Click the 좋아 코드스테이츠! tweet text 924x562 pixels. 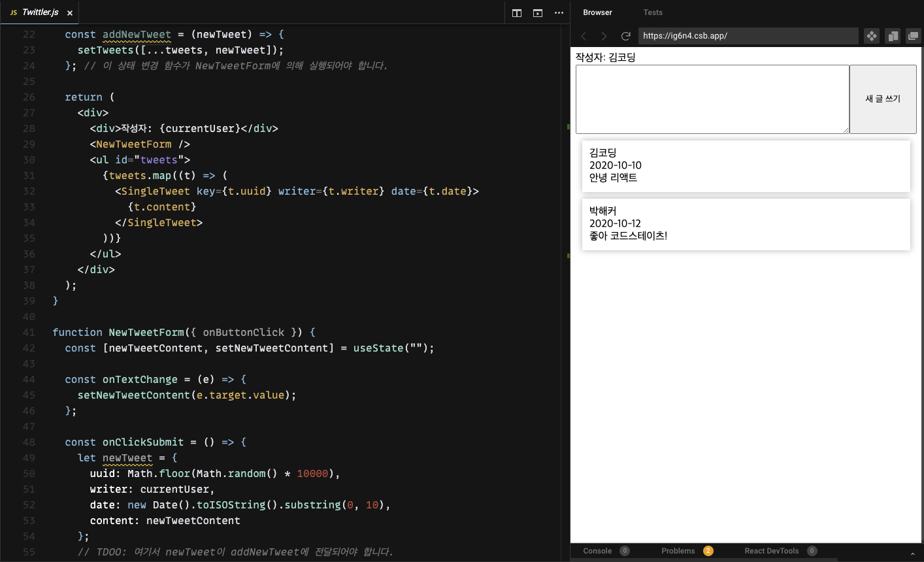(628, 236)
